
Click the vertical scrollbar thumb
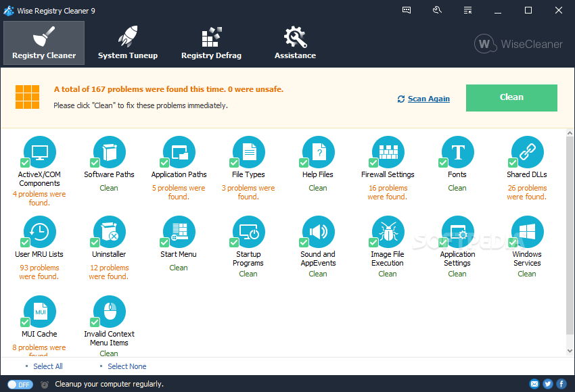point(570,236)
